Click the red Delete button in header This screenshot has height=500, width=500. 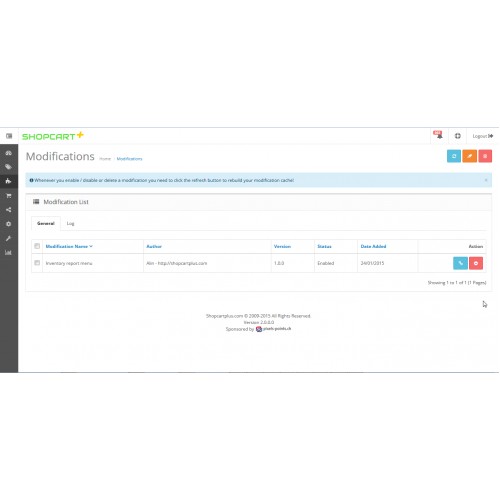click(x=485, y=156)
